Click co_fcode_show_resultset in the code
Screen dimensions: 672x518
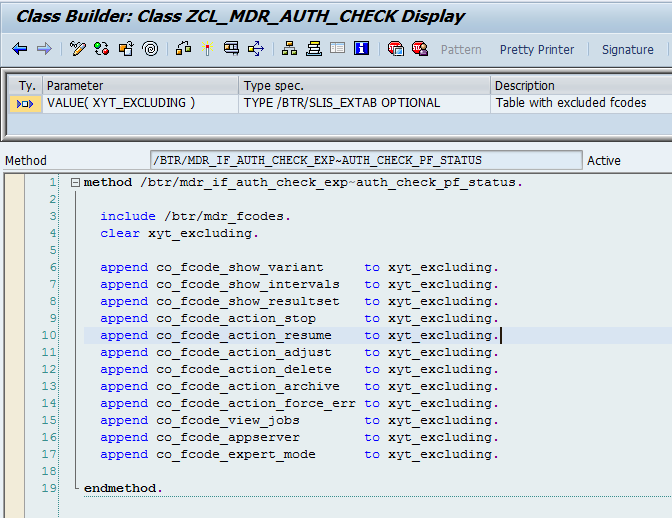[248, 302]
